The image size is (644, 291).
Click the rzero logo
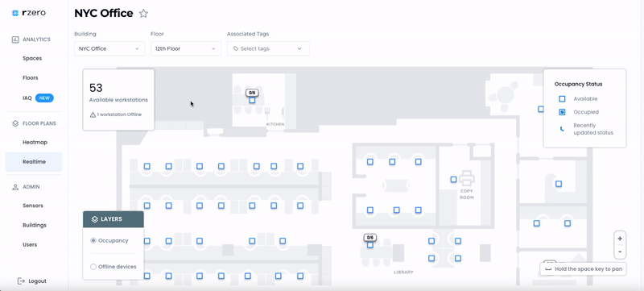click(x=29, y=13)
